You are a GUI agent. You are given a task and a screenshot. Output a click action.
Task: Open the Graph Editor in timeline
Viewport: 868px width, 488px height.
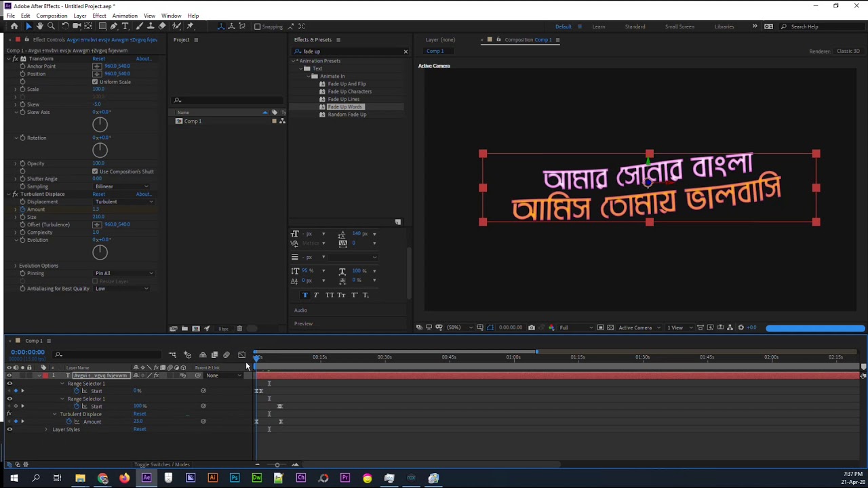point(241,355)
